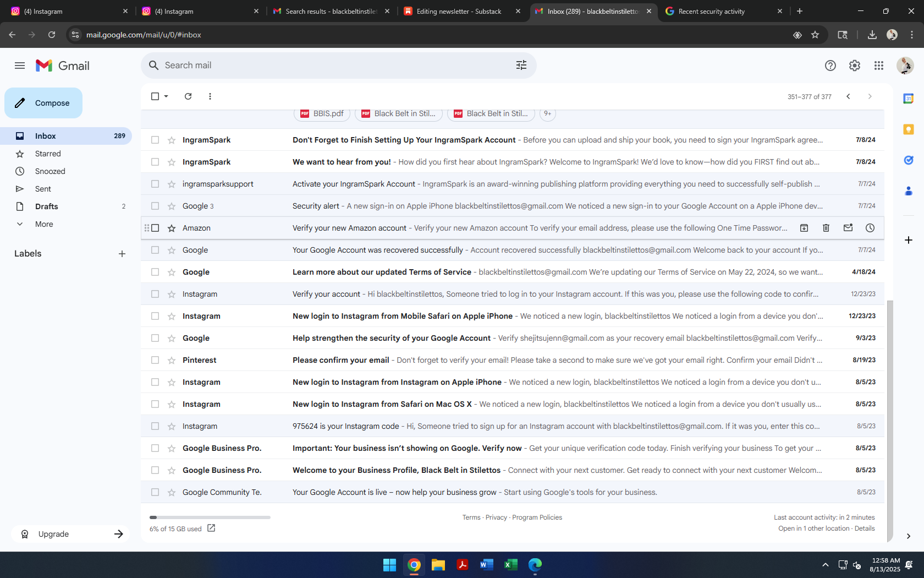This screenshot has width=924, height=578.
Task: Tick the Pinterest email checkbox
Action: tap(155, 360)
